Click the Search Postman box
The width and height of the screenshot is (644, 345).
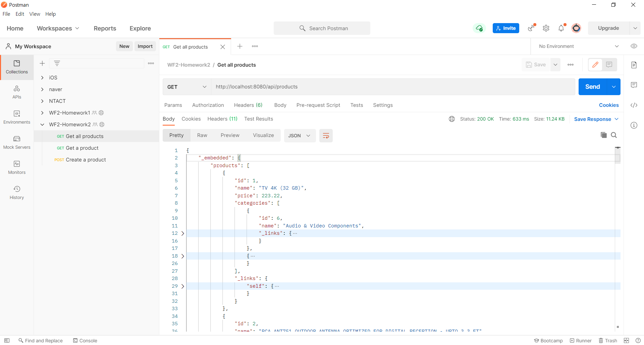tap(322, 28)
